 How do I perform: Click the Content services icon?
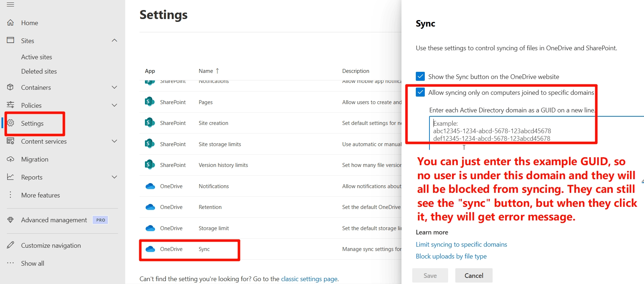click(10, 141)
